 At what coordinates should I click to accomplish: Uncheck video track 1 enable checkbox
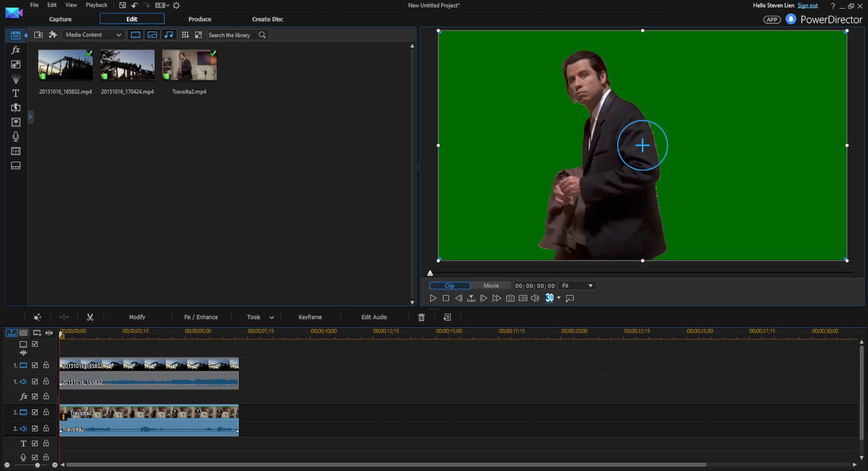[x=35, y=365]
